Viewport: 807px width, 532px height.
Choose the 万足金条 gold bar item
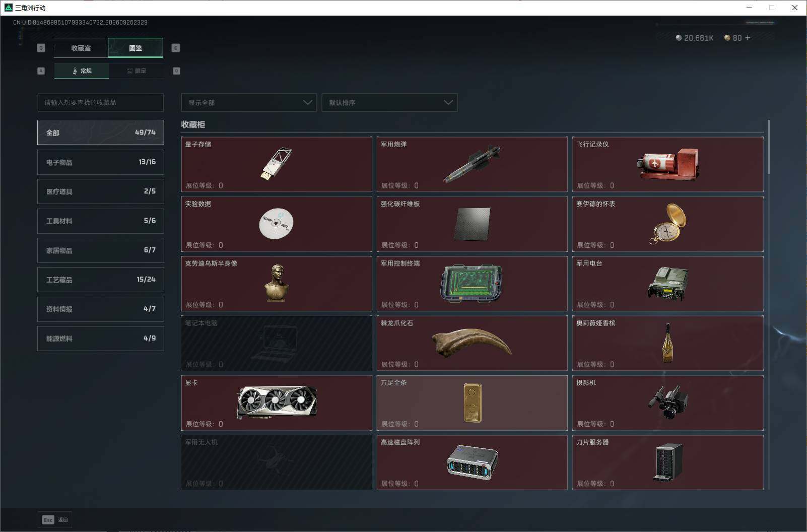click(472, 403)
